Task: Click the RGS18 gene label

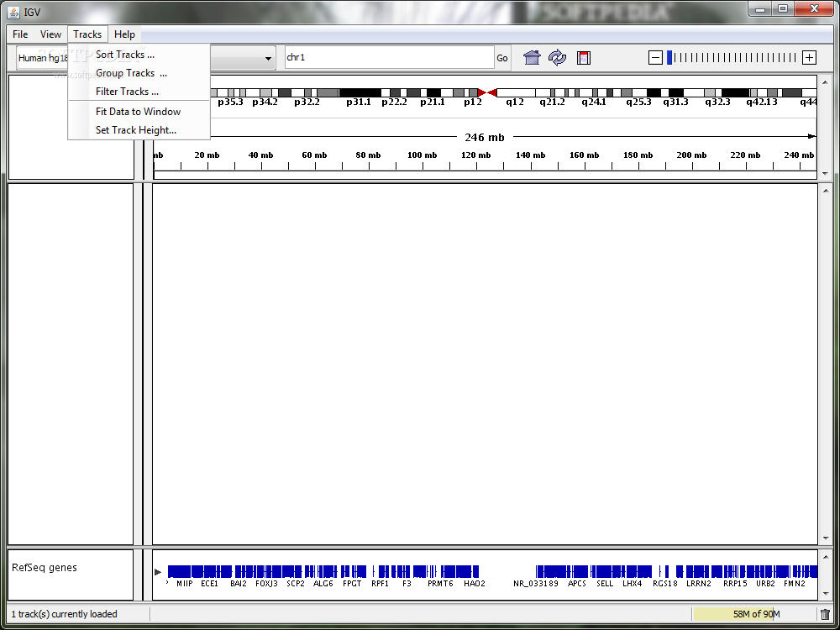Action: (665, 584)
